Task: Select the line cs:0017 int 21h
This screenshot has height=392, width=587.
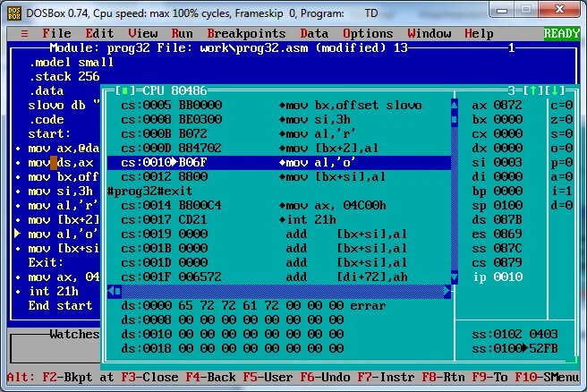Action: (279, 219)
